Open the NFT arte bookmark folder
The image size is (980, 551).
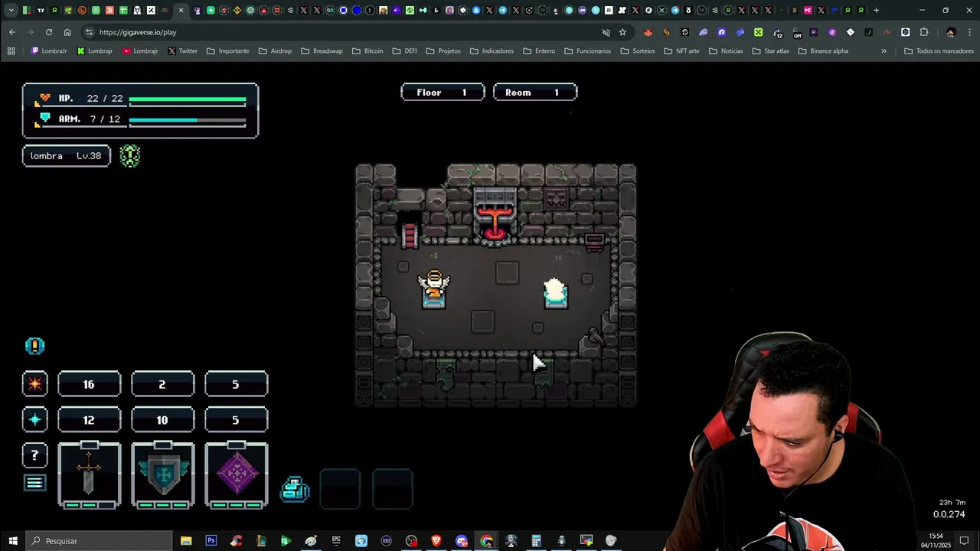(681, 51)
